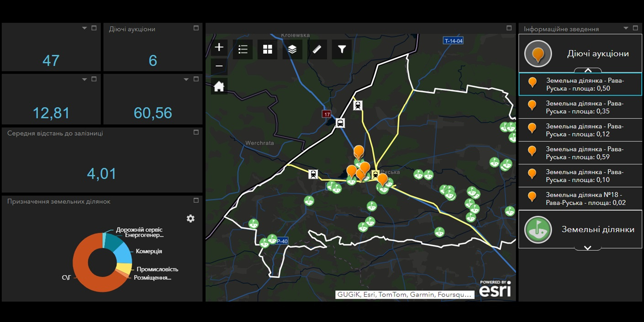Collapse the Діючі аукціони list
Screen dimensions: 644x322
pos(588,70)
